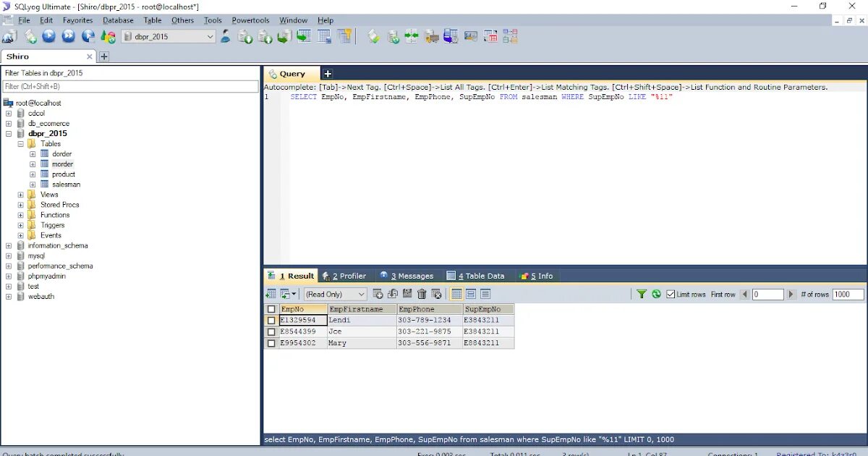Check the select-all checkbox in the result header
Screen dimensions: 868x456
[271, 309]
